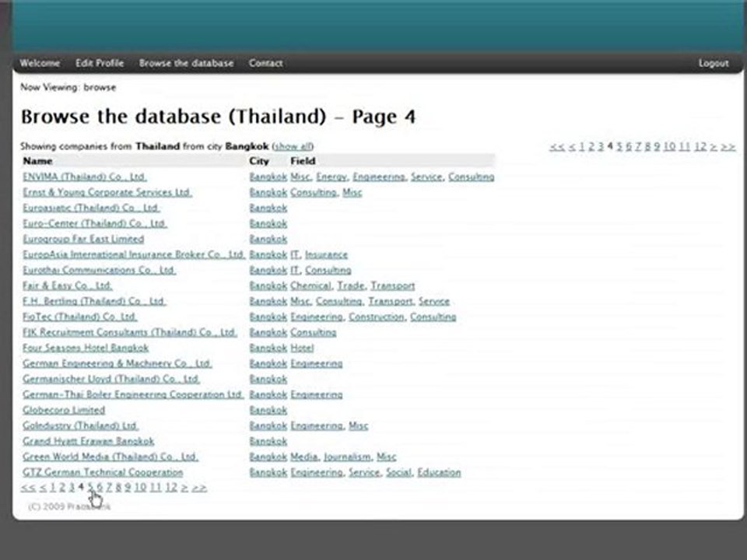Screen dimensions: 747x560
Task: Click IT field in the Eurothai Communications row
Action: pyautogui.click(x=295, y=270)
